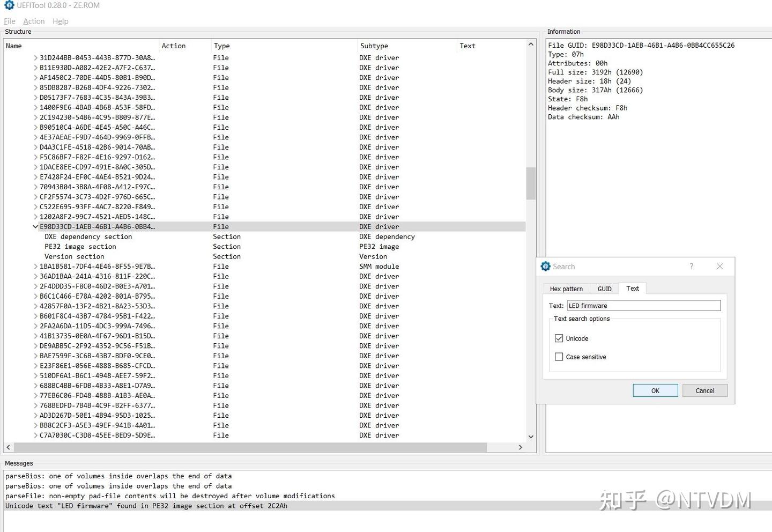Switch to the Hex pattern tab
Image resolution: width=772 pixels, height=532 pixels.
pos(566,289)
